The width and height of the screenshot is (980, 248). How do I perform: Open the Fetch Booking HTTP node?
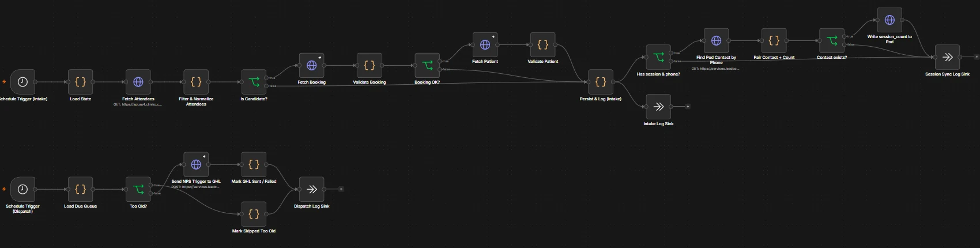pyautogui.click(x=312, y=66)
